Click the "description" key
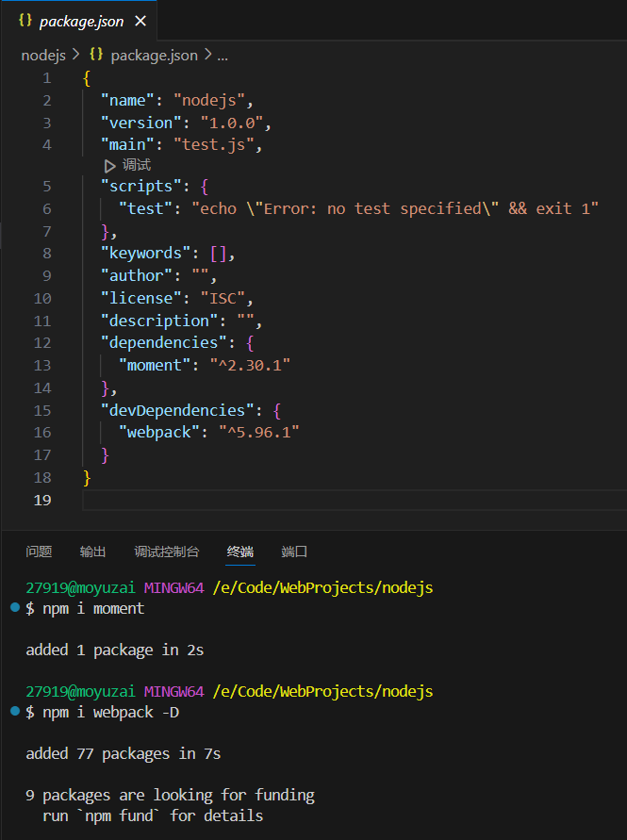 [x=158, y=321]
